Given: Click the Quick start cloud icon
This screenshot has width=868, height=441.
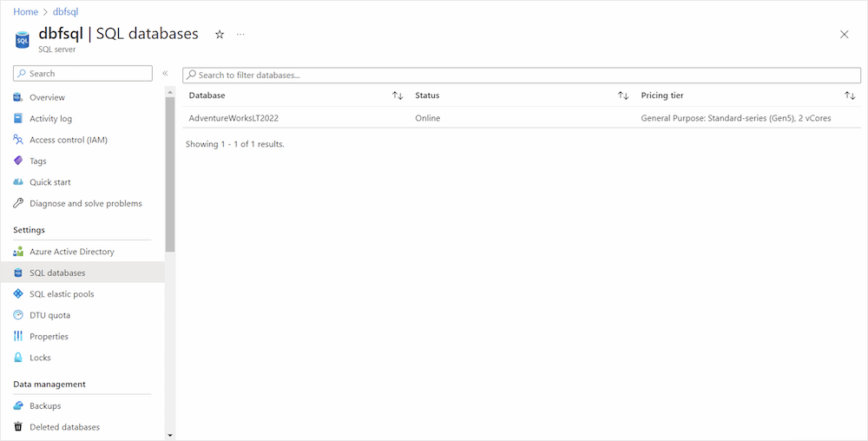Looking at the screenshot, I should (x=18, y=182).
